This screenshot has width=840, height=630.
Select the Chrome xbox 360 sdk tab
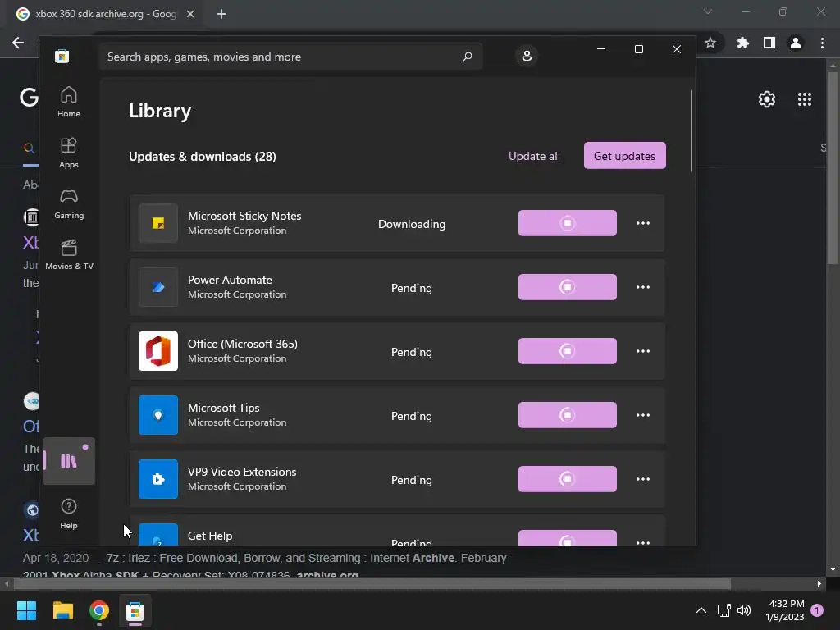106,14
